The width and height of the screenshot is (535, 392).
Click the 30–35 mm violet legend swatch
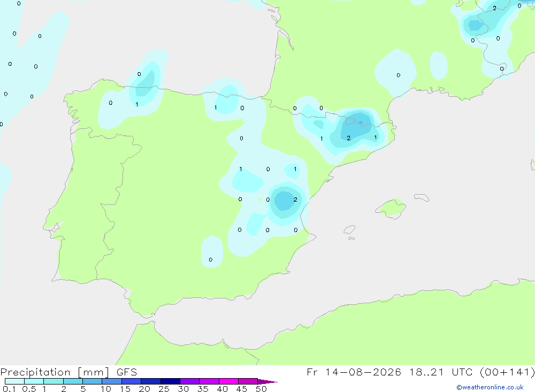click(190, 381)
